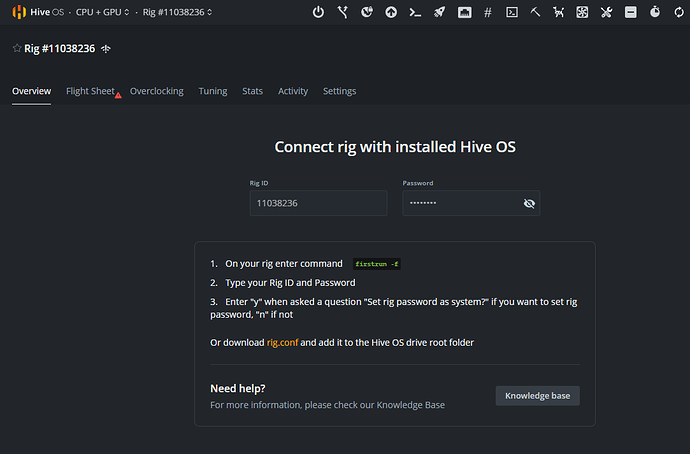
Task: Click text For more information, please check our Knowledge Base
Action: [x=327, y=405]
